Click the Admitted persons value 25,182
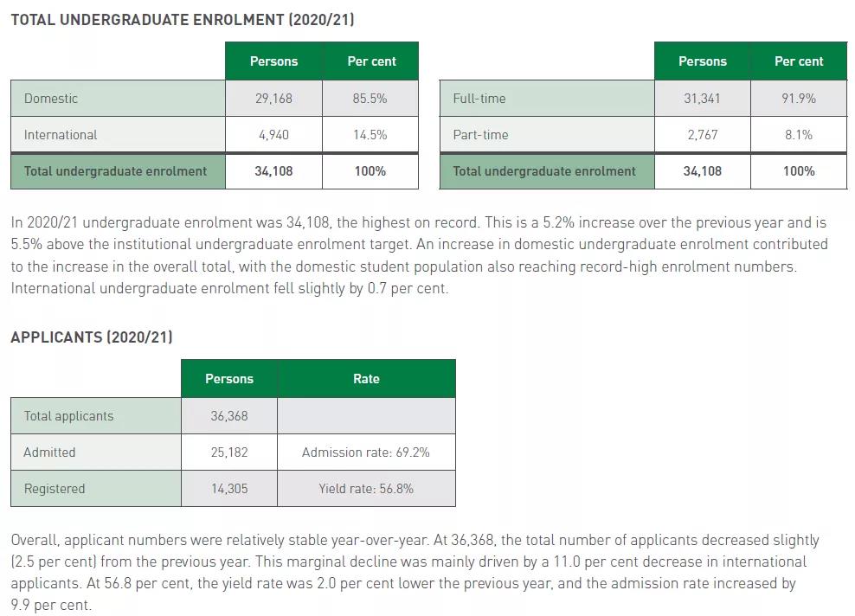This screenshot has height=616, width=855. click(x=229, y=452)
